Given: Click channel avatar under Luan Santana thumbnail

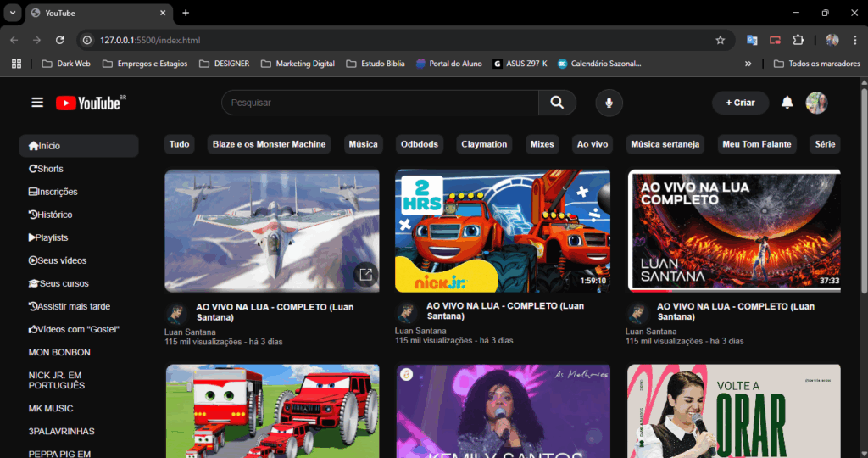Looking at the screenshot, I should tap(637, 314).
